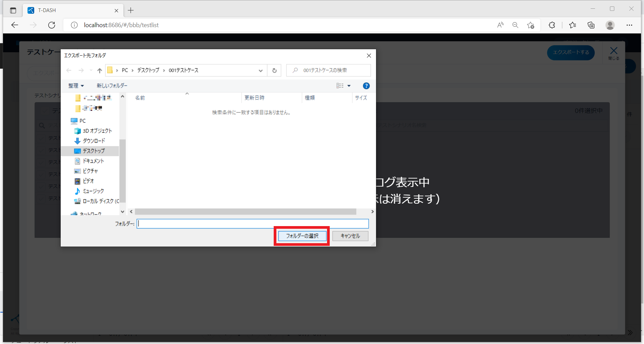Open the 整理 organize dropdown menu
Viewport: 644px width, 344px height.
(x=76, y=86)
